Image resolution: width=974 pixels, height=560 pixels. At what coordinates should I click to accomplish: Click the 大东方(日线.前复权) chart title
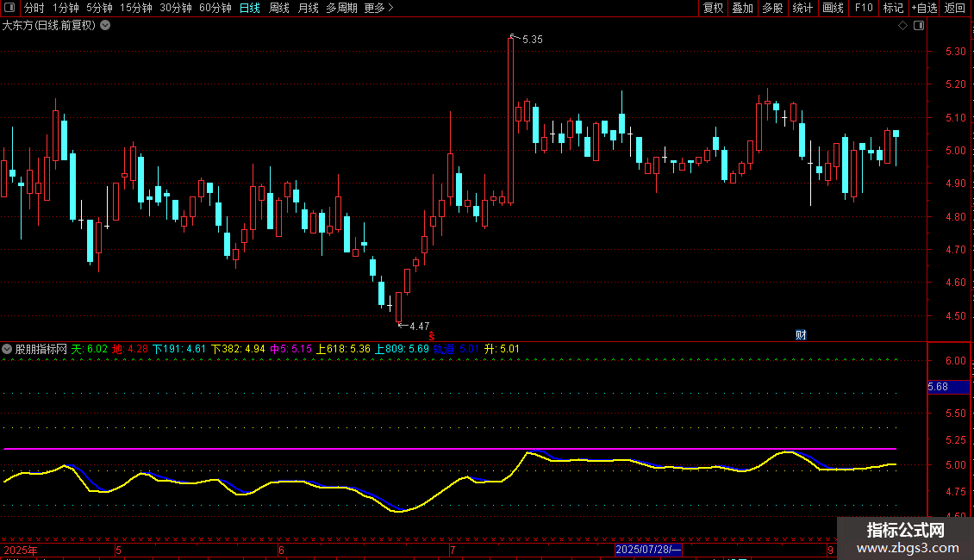point(49,26)
